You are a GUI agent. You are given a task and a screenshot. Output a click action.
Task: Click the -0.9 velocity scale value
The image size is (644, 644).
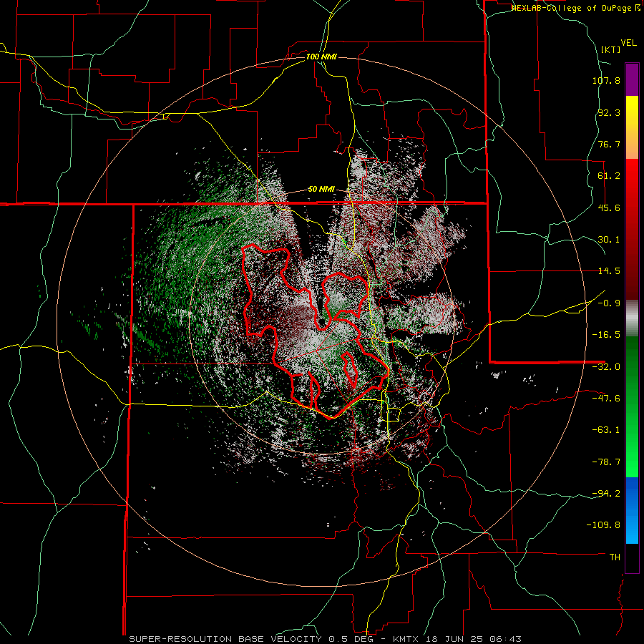click(x=609, y=303)
